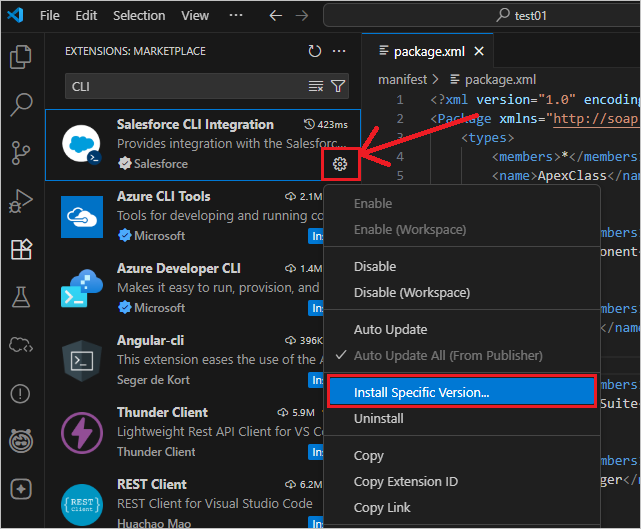Click the Thunder Client lightning icon
The image size is (641, 529).
[x=82, y=433]
